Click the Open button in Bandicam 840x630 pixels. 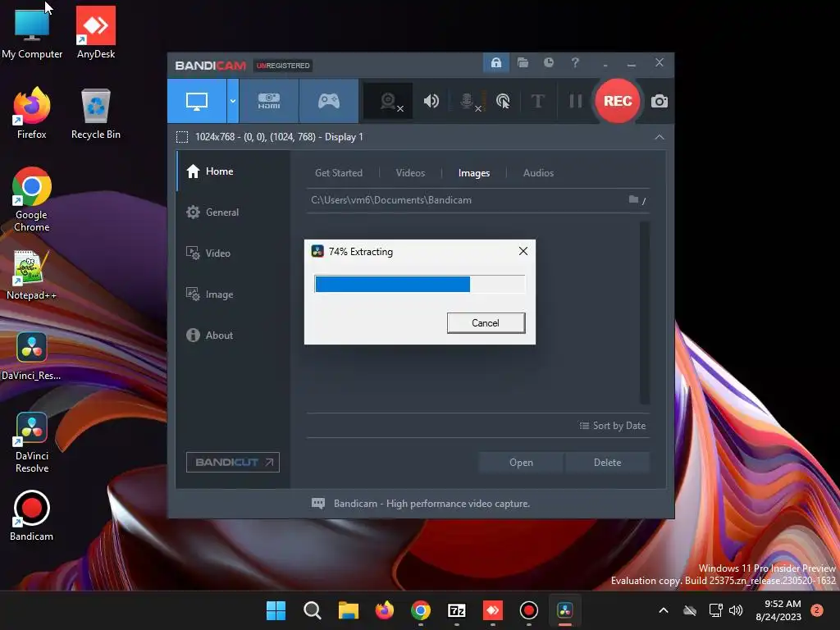point(521,463)
